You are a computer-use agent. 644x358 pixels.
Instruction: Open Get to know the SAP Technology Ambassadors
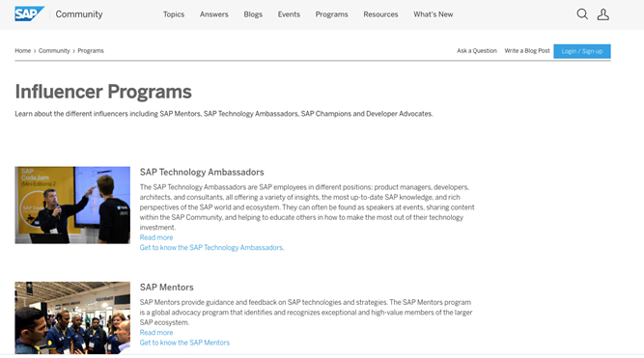(211, 248)
